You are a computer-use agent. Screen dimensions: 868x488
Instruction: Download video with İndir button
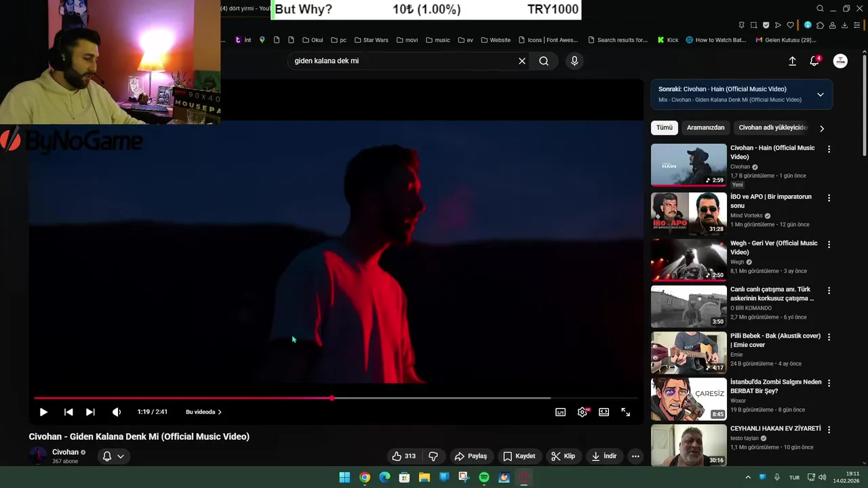coord(604,456)
